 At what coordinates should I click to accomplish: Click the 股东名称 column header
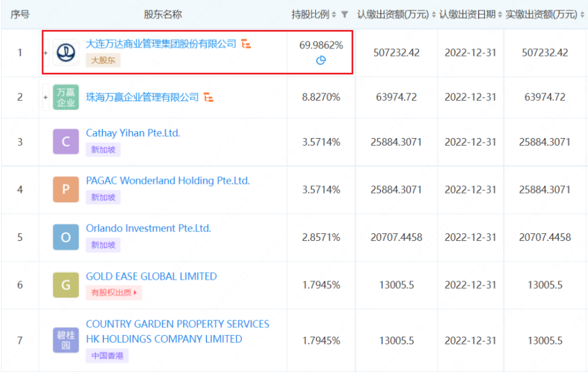(x=163, y=15)
